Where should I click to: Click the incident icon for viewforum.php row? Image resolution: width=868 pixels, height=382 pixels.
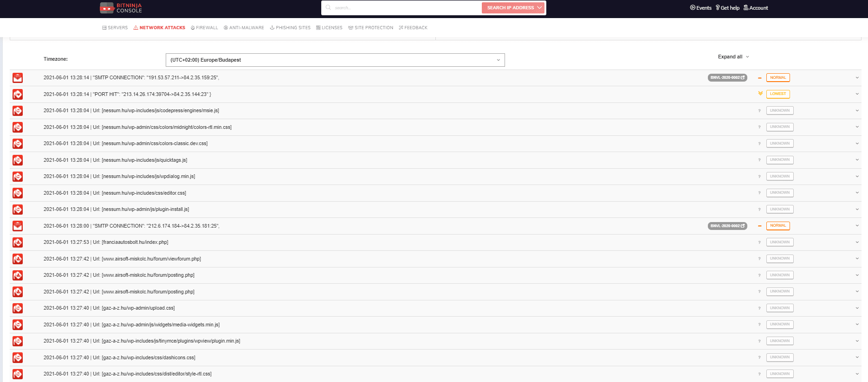click(18, 259)
